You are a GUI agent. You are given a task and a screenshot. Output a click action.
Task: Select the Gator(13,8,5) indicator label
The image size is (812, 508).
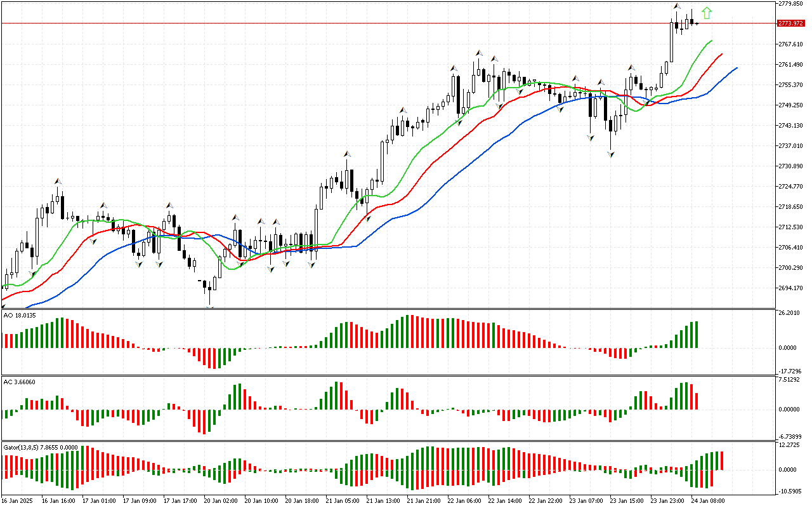41,447
